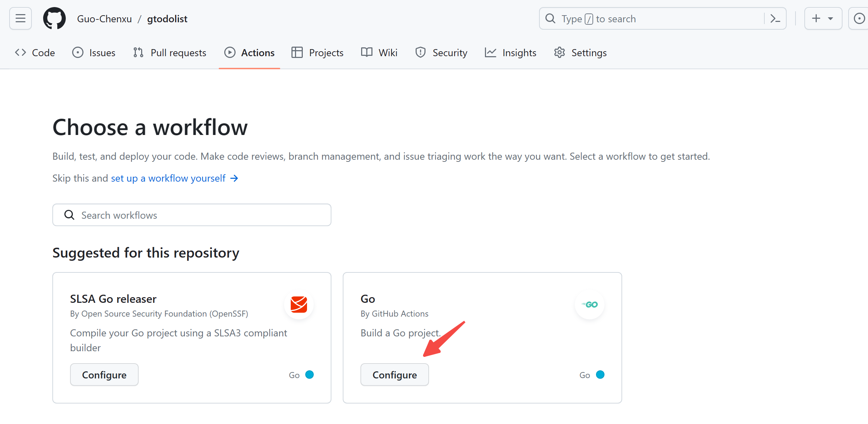Click the GitHub Octocat logo

(54, 18)
